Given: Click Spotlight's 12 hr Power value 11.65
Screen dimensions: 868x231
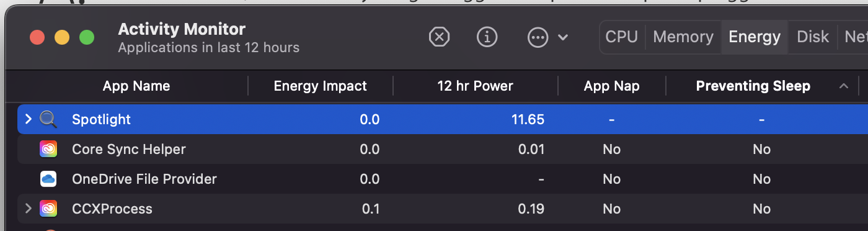Looking at the screenshot, I should coord(528,119).
